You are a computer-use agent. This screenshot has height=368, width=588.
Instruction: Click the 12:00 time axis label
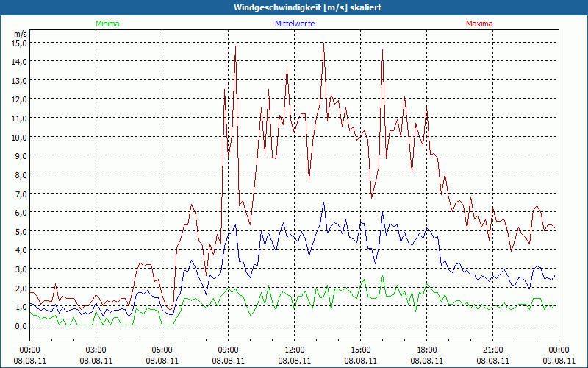click(295, 350)
